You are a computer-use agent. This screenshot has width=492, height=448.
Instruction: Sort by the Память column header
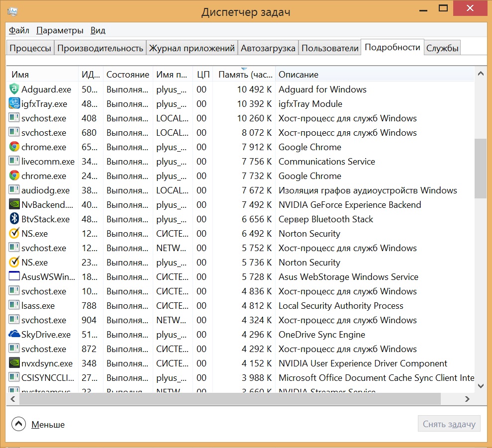point(244,75)
